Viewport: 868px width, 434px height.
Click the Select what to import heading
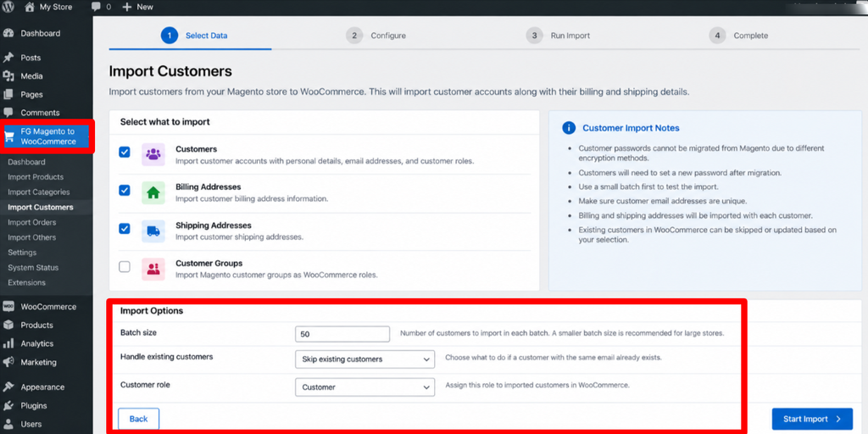[165, 122]
